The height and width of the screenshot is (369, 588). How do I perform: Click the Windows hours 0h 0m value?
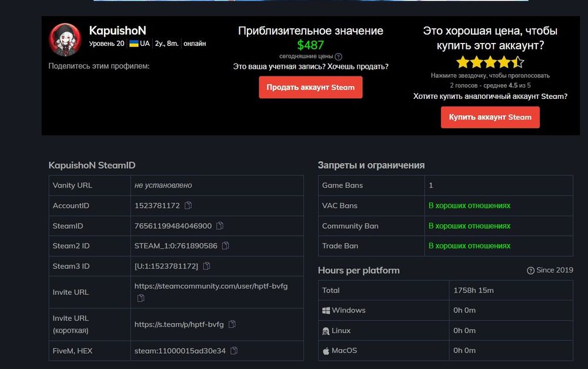click(x=465, y=310)
